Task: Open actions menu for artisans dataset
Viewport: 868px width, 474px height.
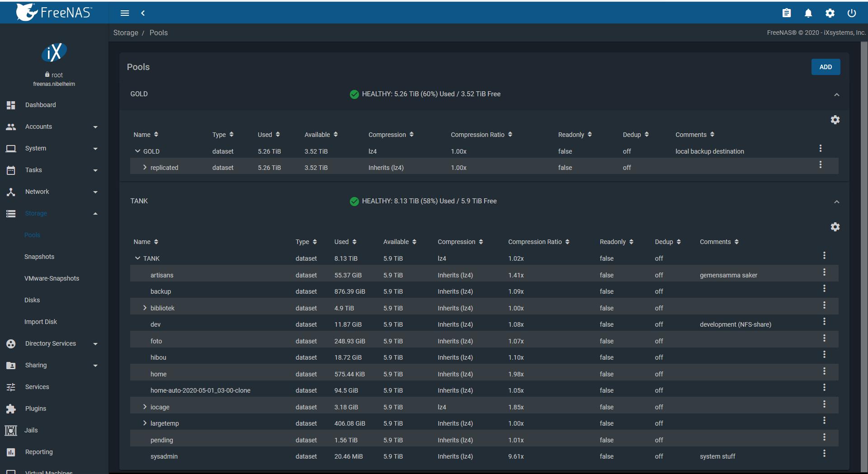Action: click(x=824, y=272)
